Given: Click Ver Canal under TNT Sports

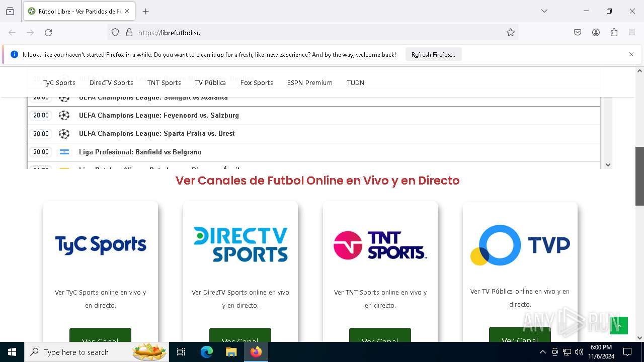Looking at the screenshot, I should pos(380,335).
